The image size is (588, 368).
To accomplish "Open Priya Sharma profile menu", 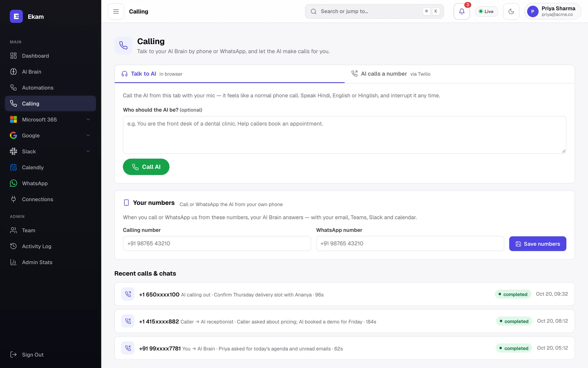I will click(552, 11).
